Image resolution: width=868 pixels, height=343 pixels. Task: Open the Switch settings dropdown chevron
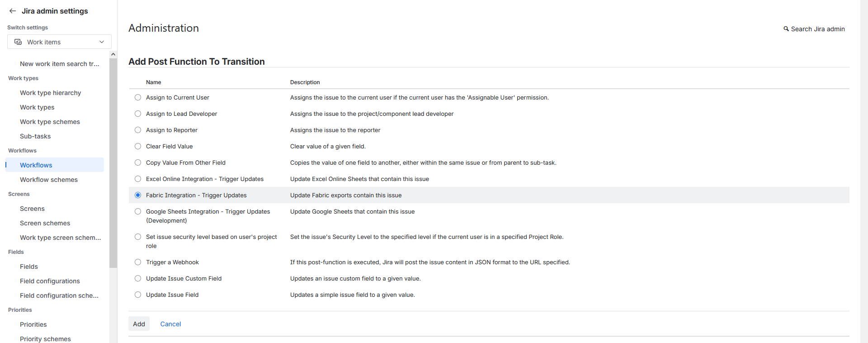pyautogui.click(x=102, y=42)
